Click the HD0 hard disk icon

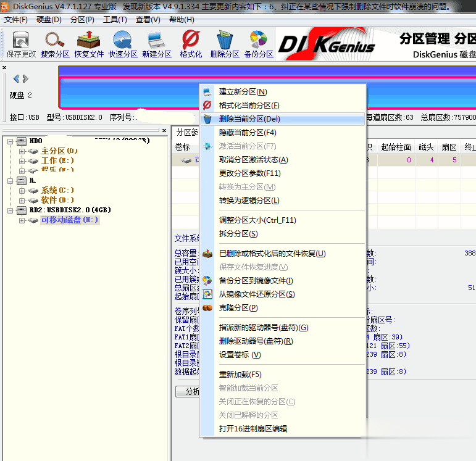(x=22, y=141)
